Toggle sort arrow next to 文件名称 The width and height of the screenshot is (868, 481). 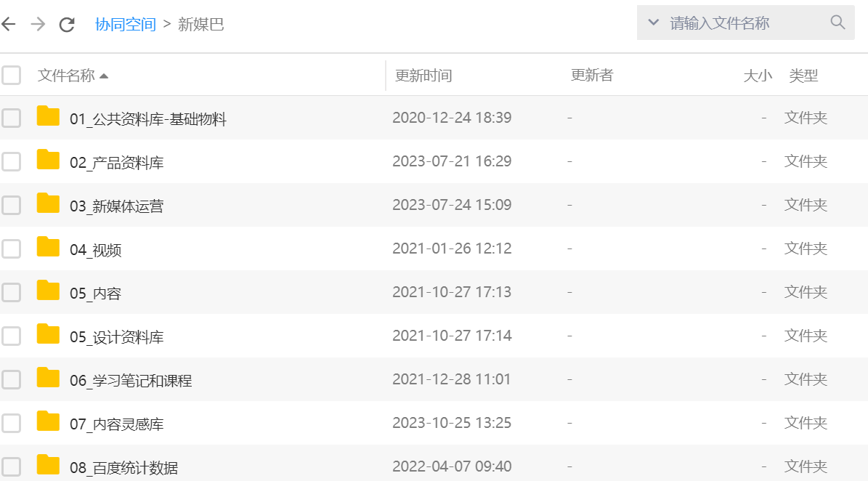click(x=104, y=76)
